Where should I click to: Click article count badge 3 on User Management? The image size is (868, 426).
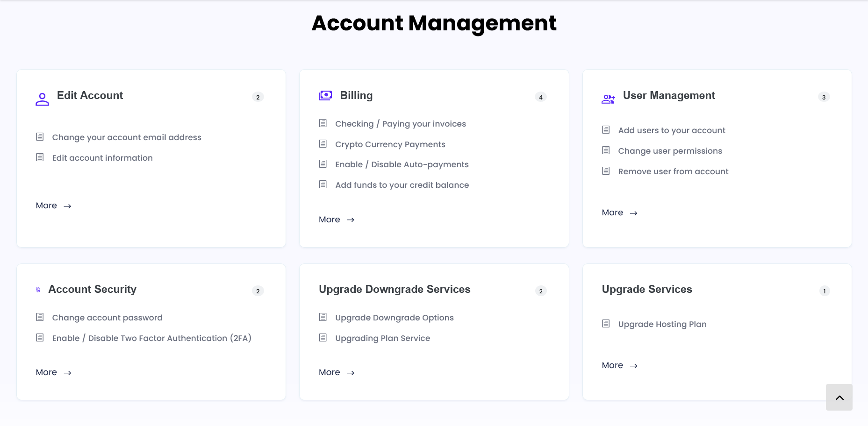pyautogui.click(x=824, y=97)
